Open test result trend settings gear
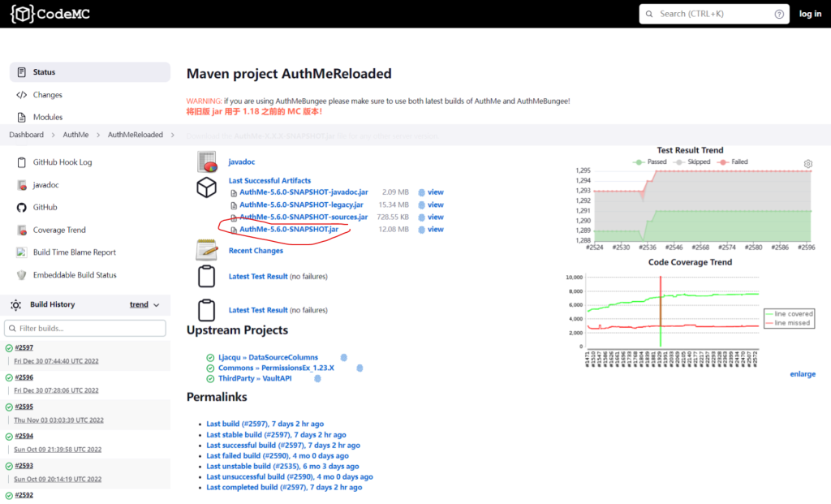This screenshot has width=831, height=504. pos(807,164)
